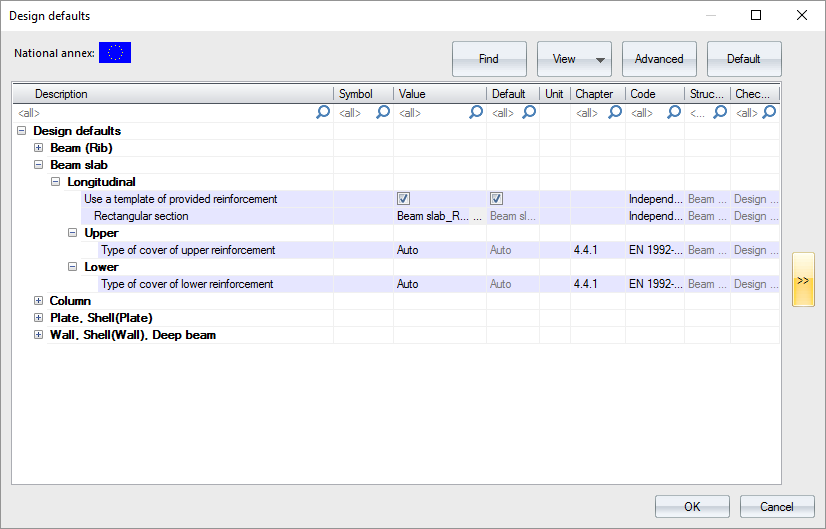Toggle the template checkbox in the Value column
Image resolution: width=826 pixels, height=529 pixels.
(x=404, y=199)
